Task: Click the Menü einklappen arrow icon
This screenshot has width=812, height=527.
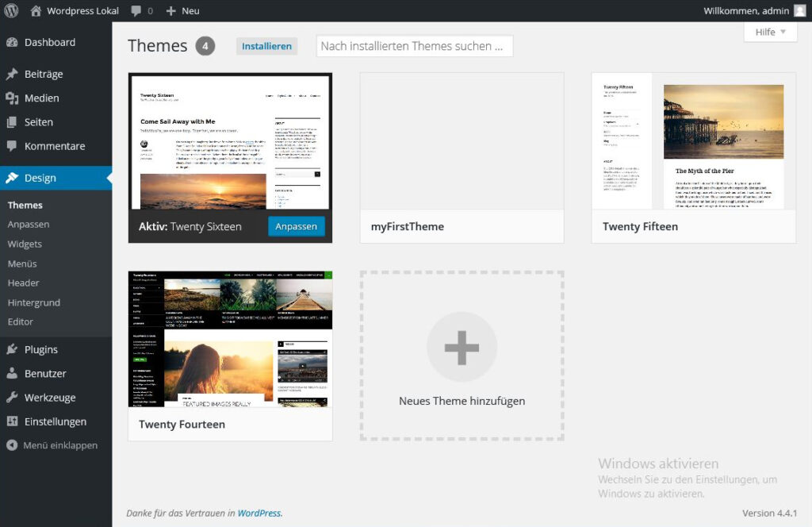Action: pos(12,445)
